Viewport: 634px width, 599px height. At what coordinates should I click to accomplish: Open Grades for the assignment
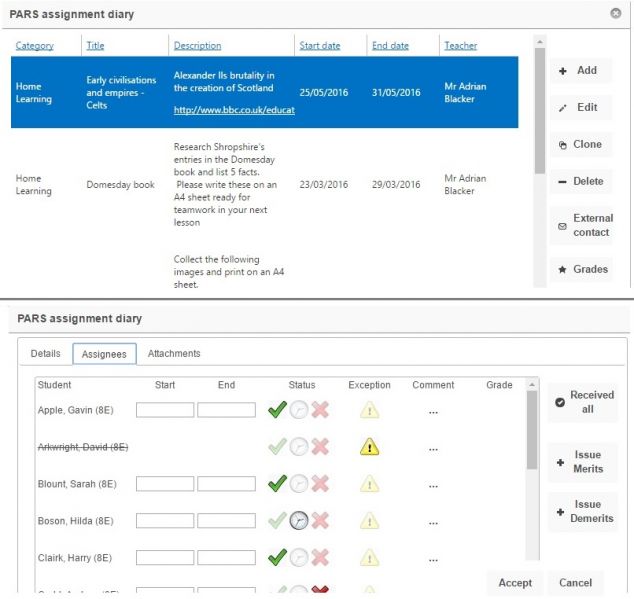click(x=581, y=269)
